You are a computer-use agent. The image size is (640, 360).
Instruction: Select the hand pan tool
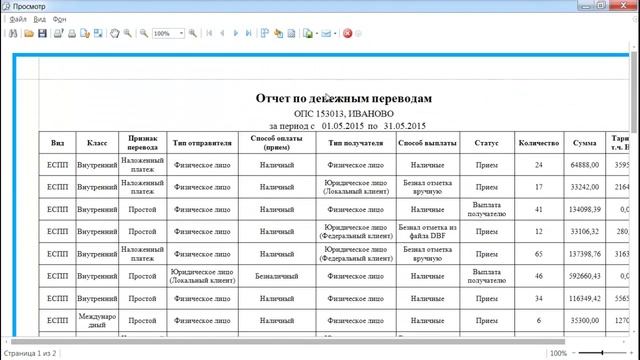tap(115, 33)
